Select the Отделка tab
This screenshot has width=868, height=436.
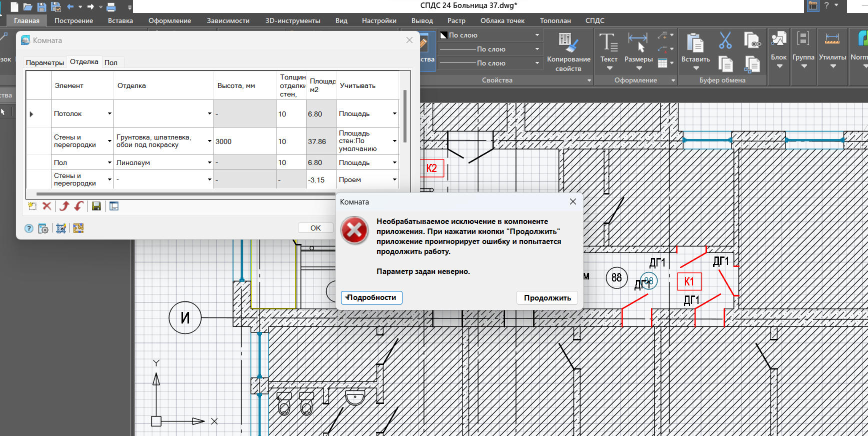tap(84, 61)
